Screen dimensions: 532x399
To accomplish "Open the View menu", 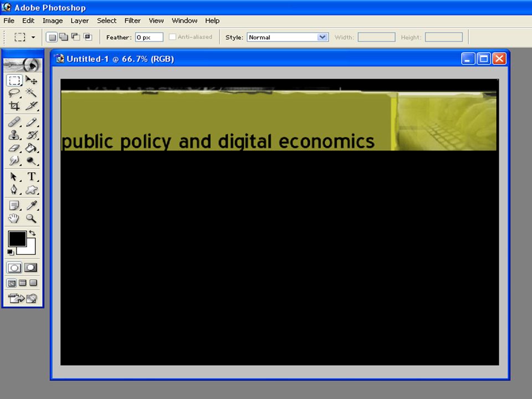I will point(156,21).
